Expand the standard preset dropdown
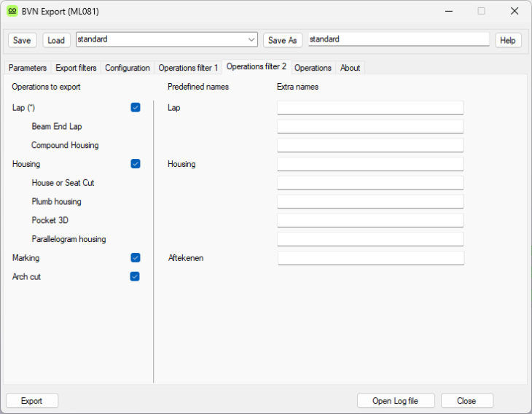The image size is (532, 414). (x=251, y=39)
